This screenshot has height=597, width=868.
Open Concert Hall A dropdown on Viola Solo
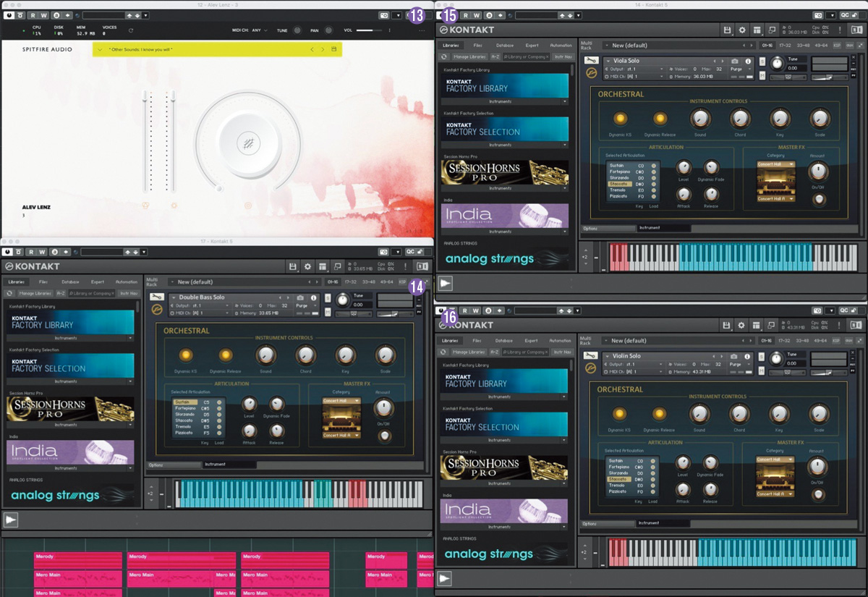tap(775, 198)
